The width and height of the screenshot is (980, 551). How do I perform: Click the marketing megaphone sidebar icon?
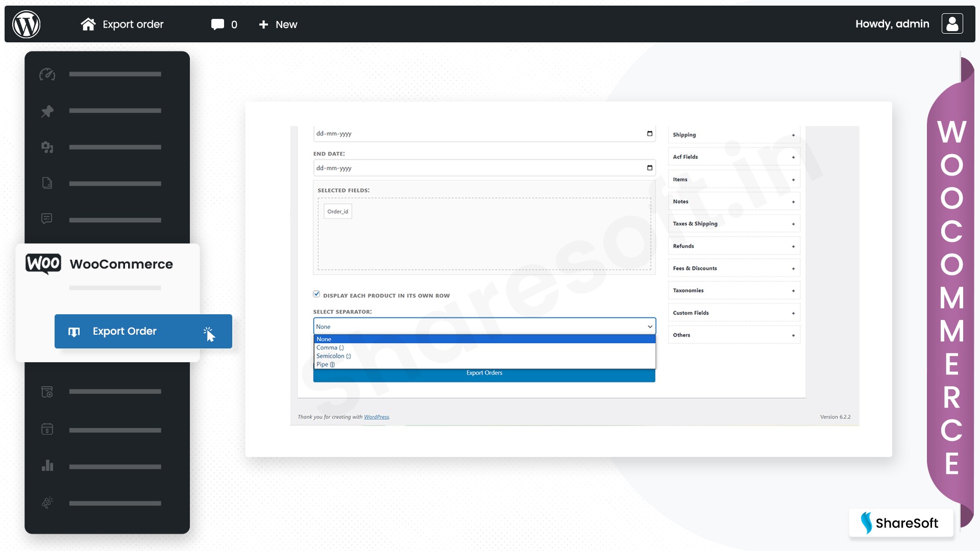[x=47, y=503]
